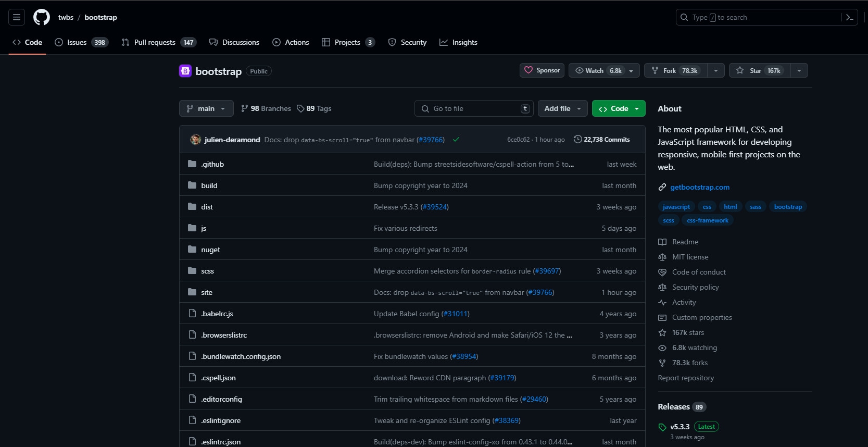Open the Add file dropdown
868x447 pixels.
[563, 108]
